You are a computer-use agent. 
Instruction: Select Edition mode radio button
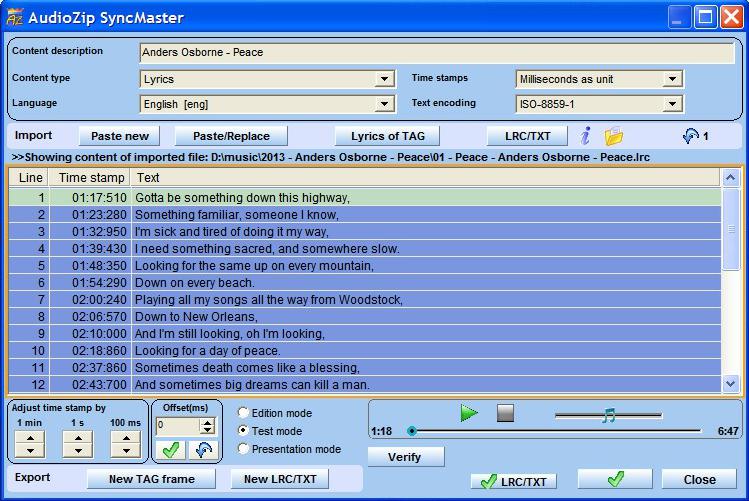tap(243, 413)
